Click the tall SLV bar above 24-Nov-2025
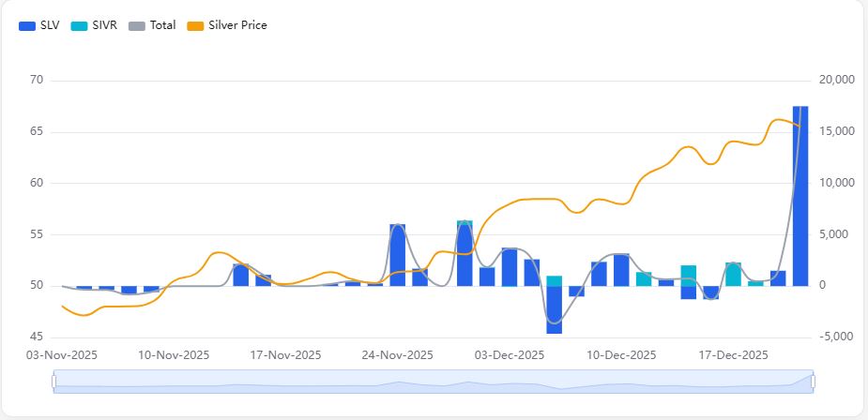This screenshot has width=868, height=420. (x=398, y=254)
